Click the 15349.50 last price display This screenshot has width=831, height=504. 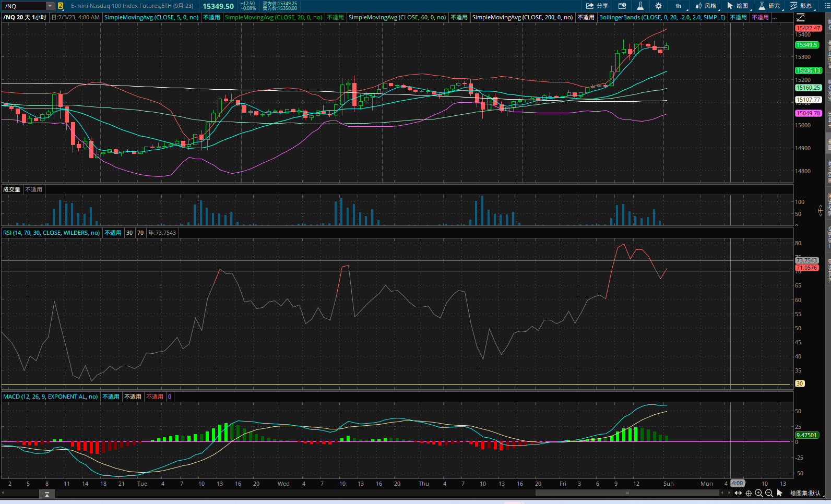pyautogui.click(x=218, y=6)
